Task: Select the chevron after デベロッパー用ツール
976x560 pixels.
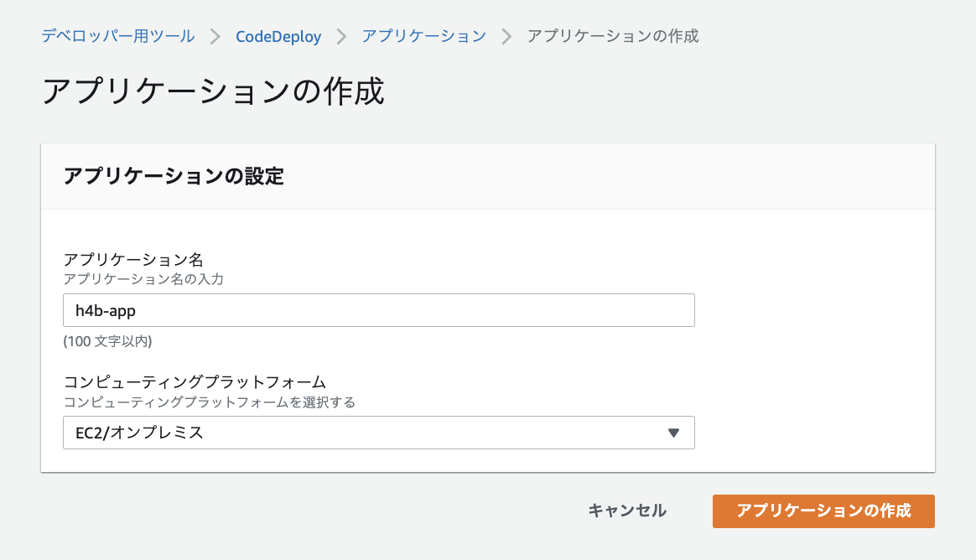Action: click(214, 36)
